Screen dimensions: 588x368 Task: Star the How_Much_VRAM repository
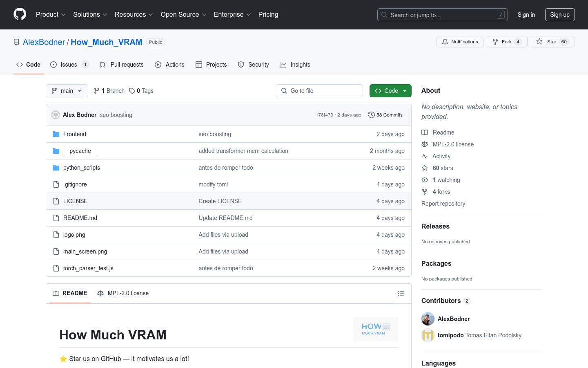pyautogui.click(x=552, y=42)
